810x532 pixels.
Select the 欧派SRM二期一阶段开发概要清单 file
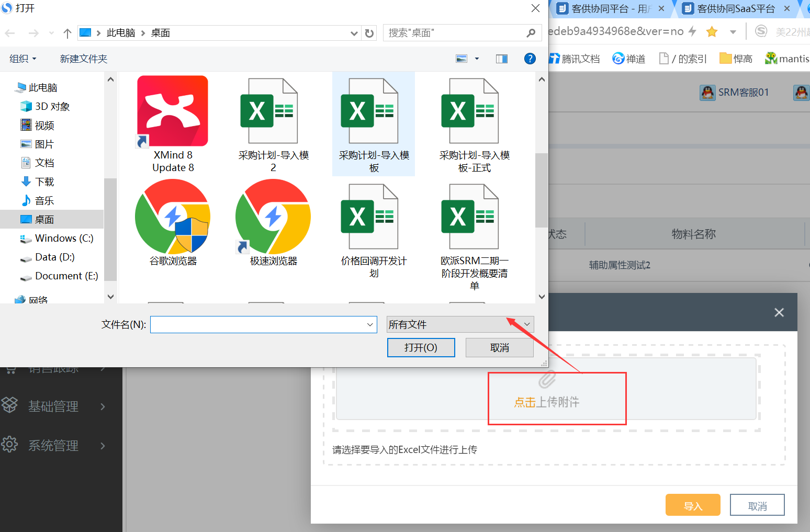pos(474,236)
